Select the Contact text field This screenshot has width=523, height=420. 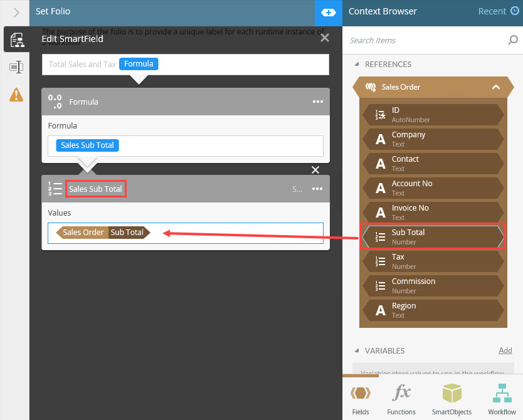point(433,164)
